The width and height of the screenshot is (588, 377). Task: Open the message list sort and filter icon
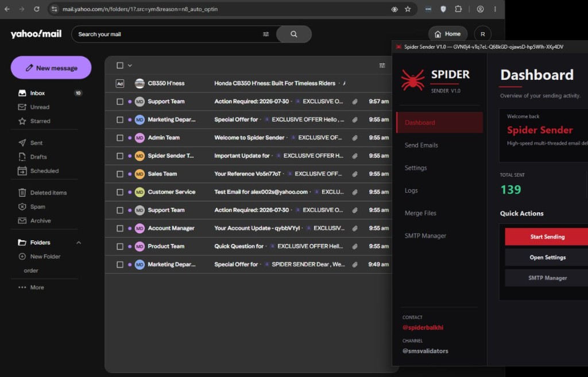tap(382, 65)
